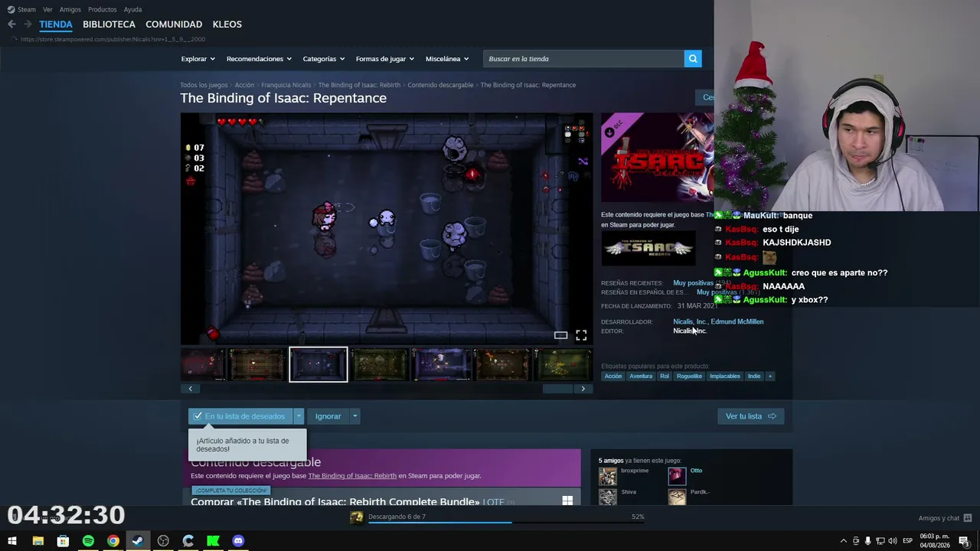Select the green room screenshot thumbnail
Viewport: 980px width, 551px height.
coord(380,364)
